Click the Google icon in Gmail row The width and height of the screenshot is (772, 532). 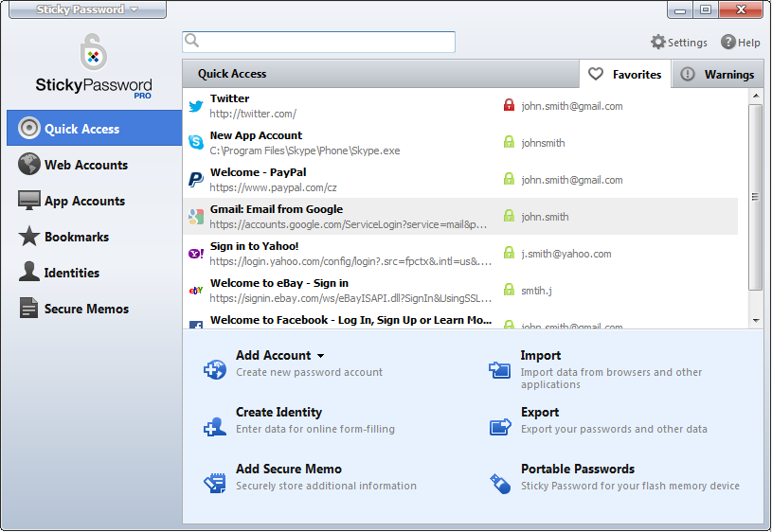tap(196, 217)
